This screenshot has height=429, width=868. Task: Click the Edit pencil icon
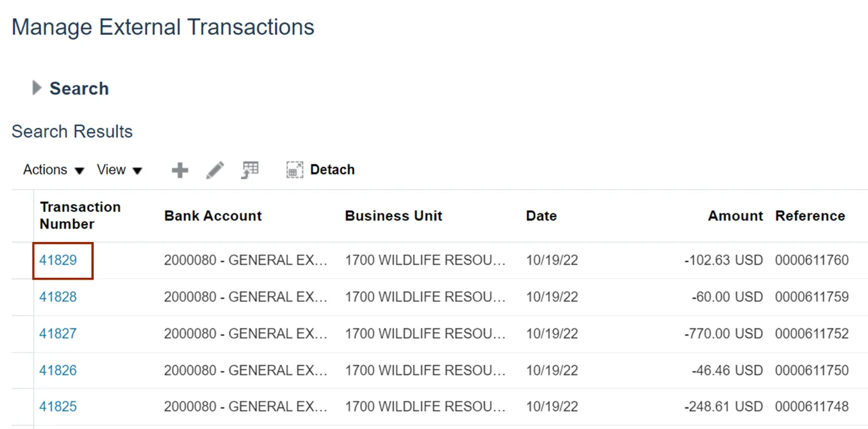[x=215, y=170]
